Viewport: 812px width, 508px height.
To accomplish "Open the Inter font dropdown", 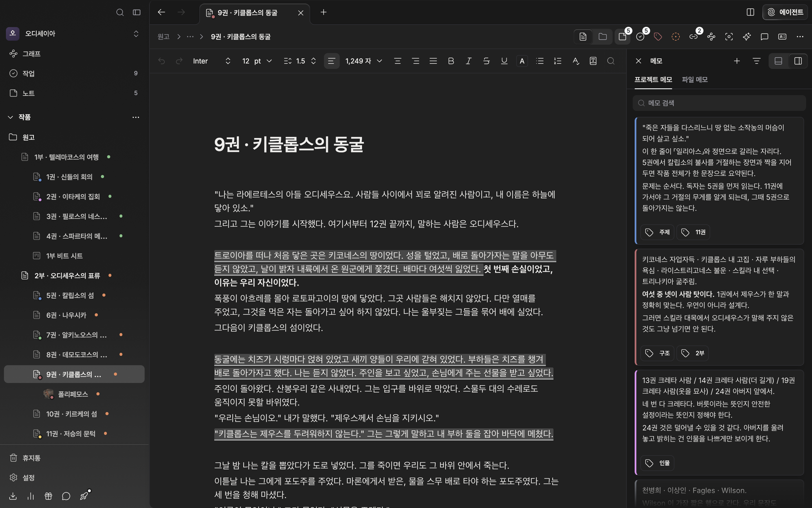I will pyautogui.click(x=212, y=61).
